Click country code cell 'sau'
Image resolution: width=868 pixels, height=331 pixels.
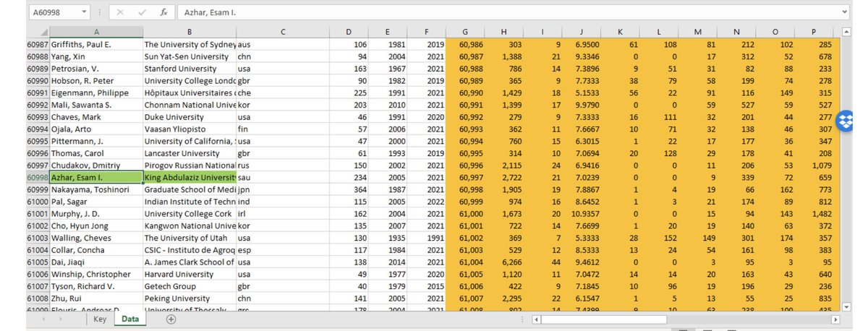tap(283, 177)
